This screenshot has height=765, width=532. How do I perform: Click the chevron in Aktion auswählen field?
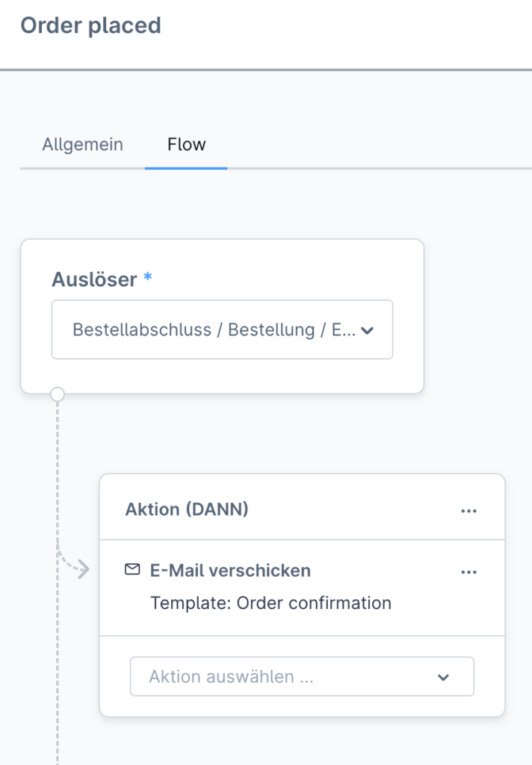tap(443, 677)
